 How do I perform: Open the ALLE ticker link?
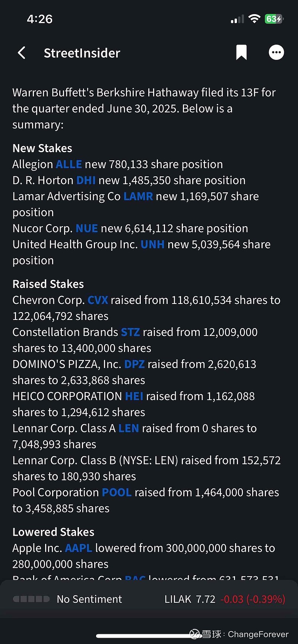click(x=69, y=164)
